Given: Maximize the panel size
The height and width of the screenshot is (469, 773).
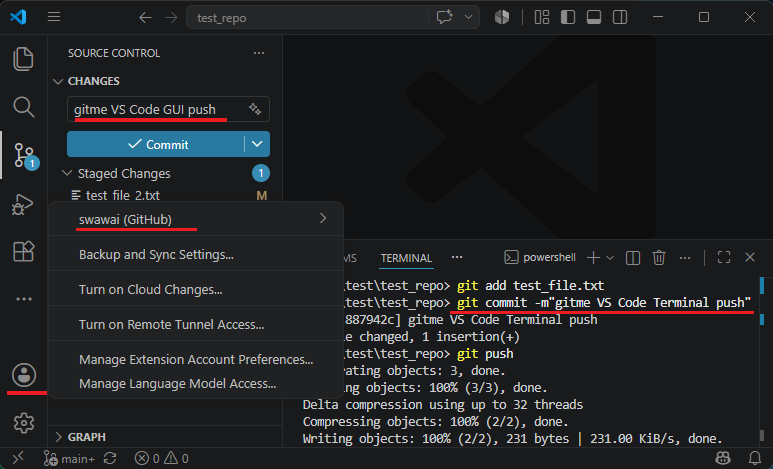Looking at the screenshot, I should (724, 257).
